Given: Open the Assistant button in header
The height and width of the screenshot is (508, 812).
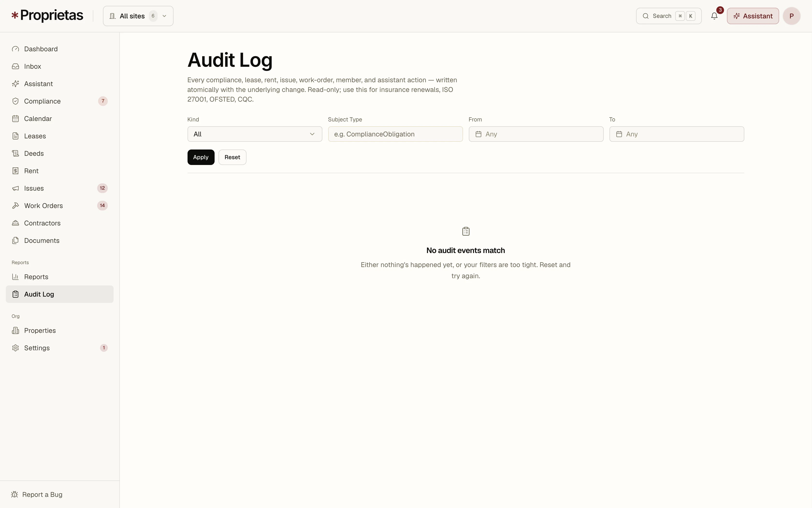Looking at the screenshot, I should click(753, 16).
